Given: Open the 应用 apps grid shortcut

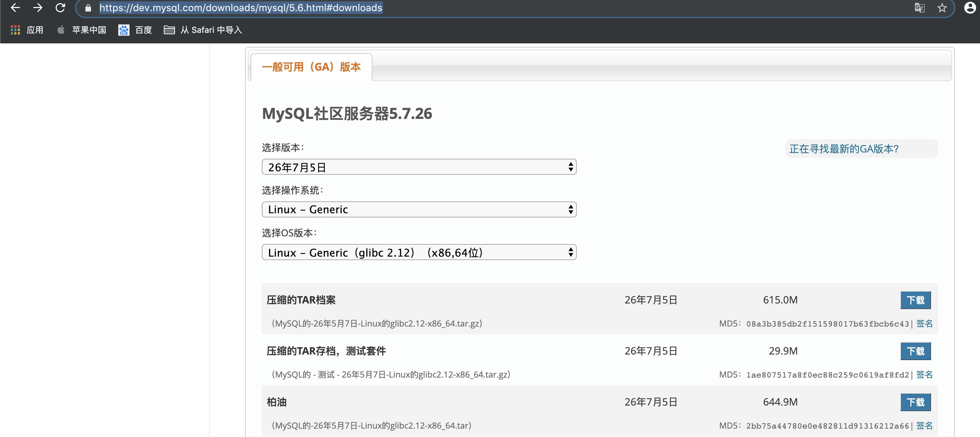Looking at the screenshot, I should [27, 30].
